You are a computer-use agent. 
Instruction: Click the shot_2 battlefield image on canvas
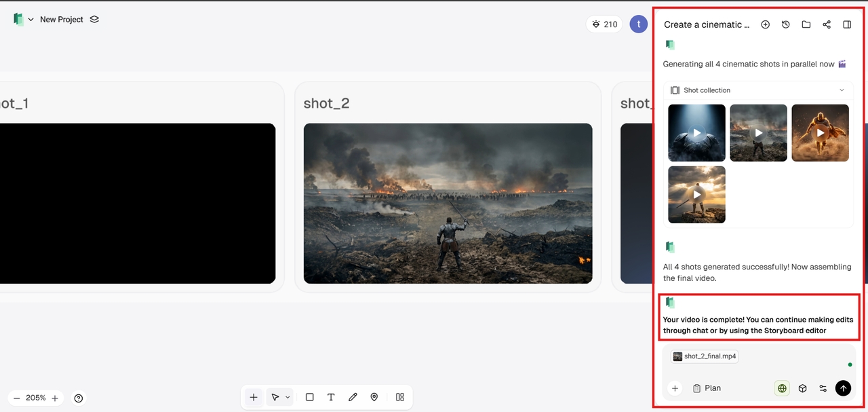[448, 204]
